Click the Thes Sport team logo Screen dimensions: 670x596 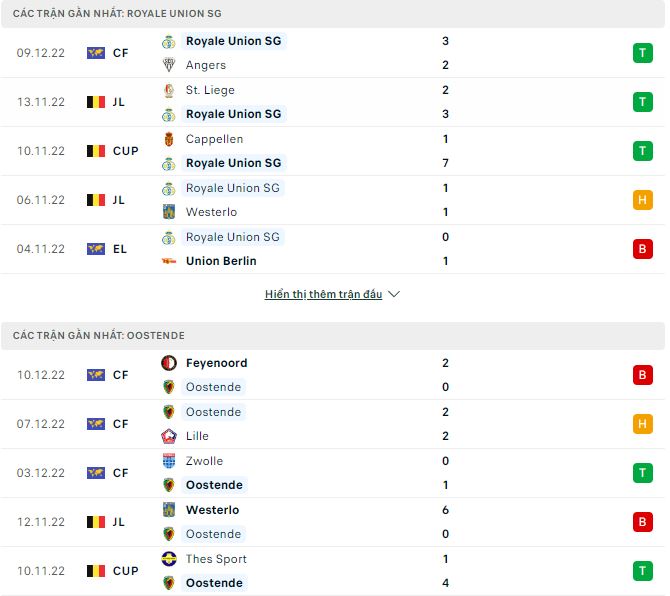(168, 559)
